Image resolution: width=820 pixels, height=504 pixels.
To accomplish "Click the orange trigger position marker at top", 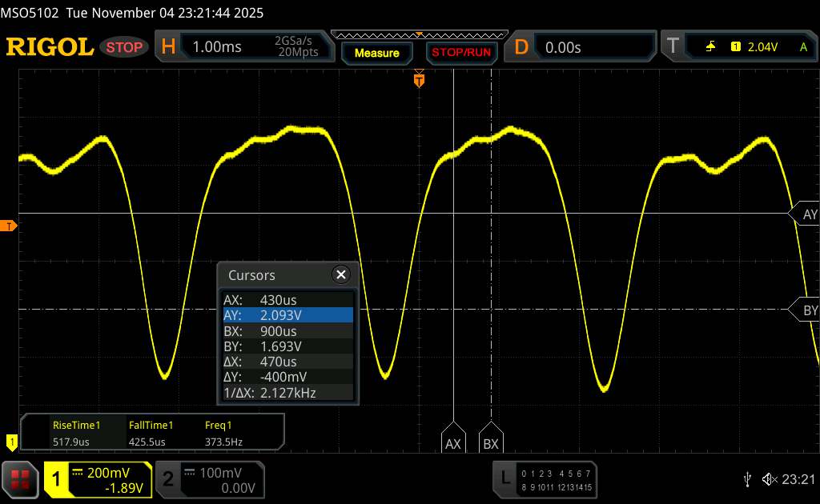I will tap(418, 79).
